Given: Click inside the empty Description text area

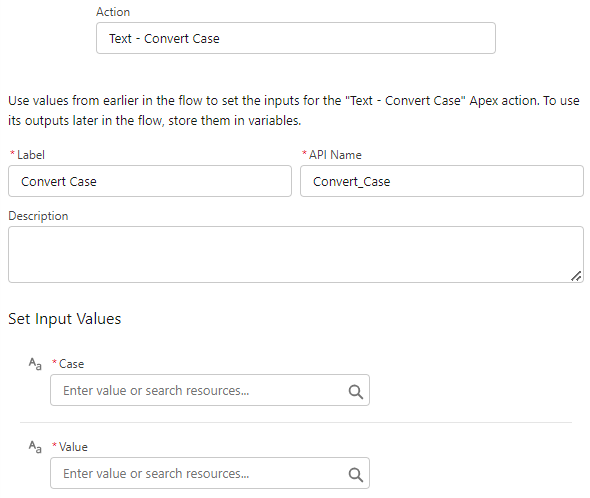Looking at the screenshot, I should (x=296, y=254).
